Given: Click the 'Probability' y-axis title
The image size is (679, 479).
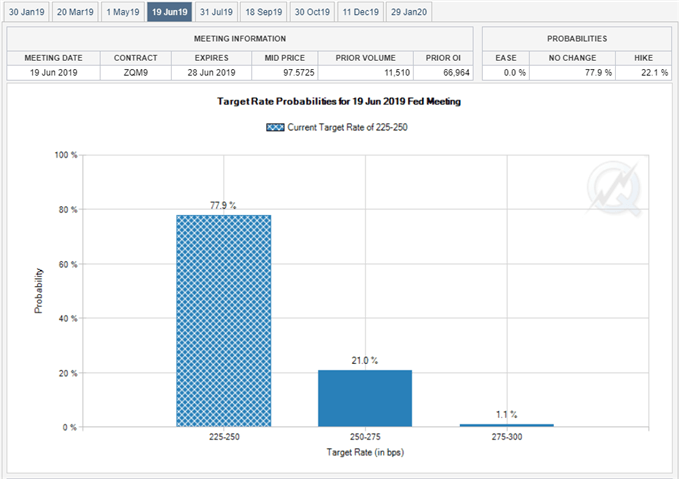Looking at the screenshot, I should tap(39, 291).
